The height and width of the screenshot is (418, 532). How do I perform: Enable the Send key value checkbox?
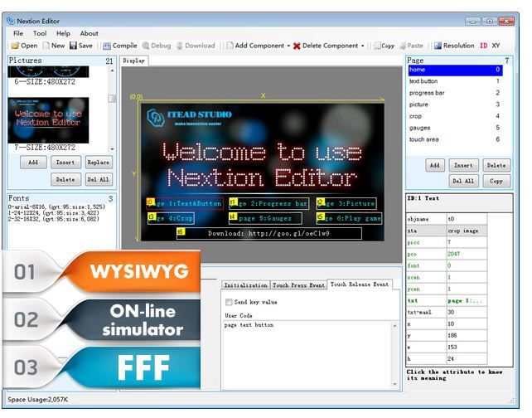pyautogui.click(x=229, y=302)
